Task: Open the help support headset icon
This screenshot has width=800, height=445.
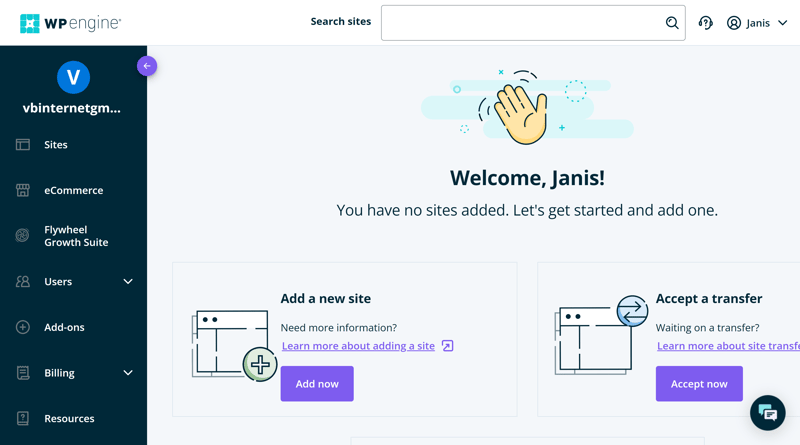Action: pyautogui.click(x=706, y=23)
